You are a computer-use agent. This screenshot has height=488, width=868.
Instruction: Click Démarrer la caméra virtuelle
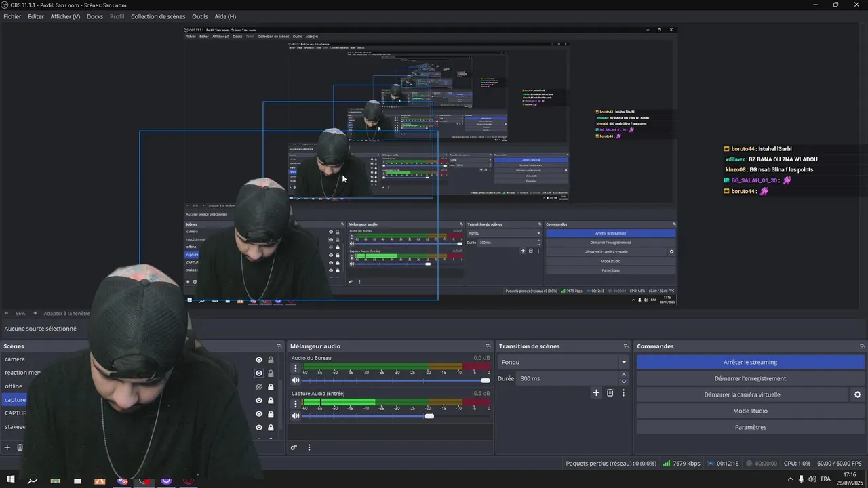coord(742,394)
